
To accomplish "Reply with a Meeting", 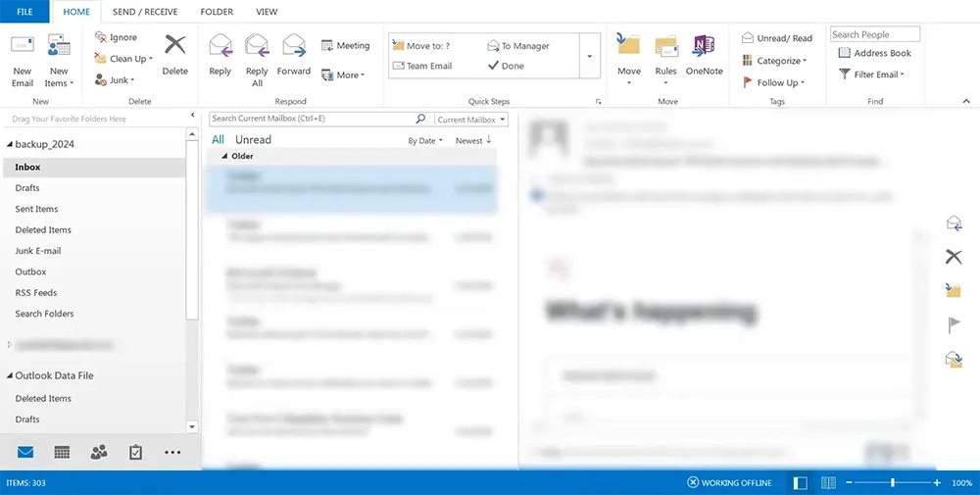I will pyautogui.click(x=345, y=46).
